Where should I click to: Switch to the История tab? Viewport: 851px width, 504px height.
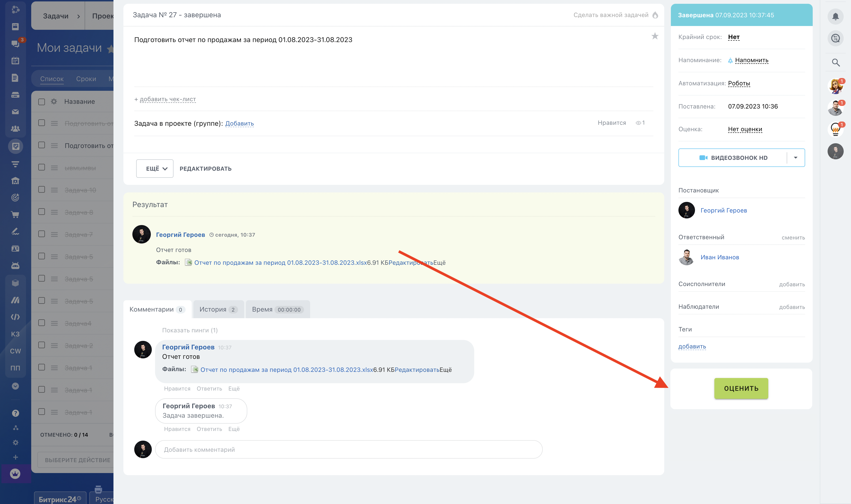click(x=218, y=309)
